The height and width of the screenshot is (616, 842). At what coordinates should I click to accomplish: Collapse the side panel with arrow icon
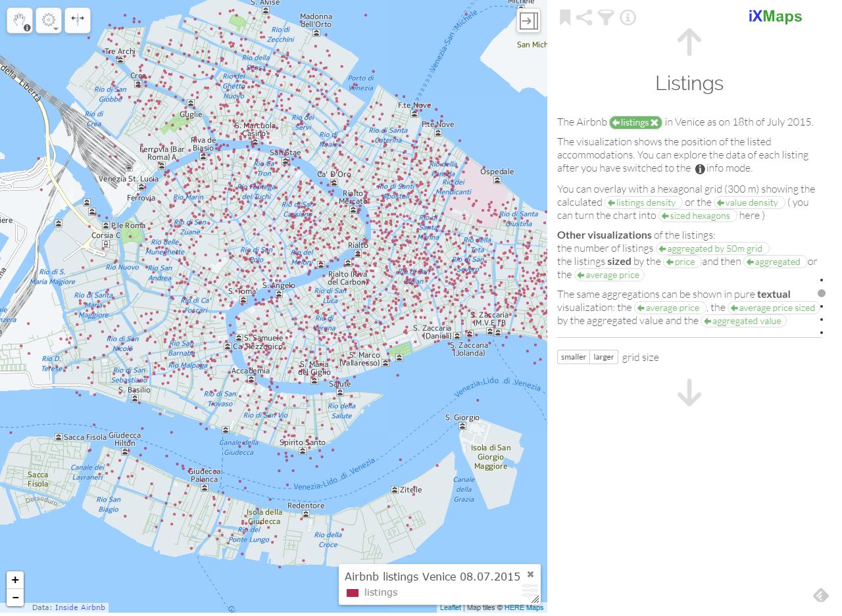(528, 21)
